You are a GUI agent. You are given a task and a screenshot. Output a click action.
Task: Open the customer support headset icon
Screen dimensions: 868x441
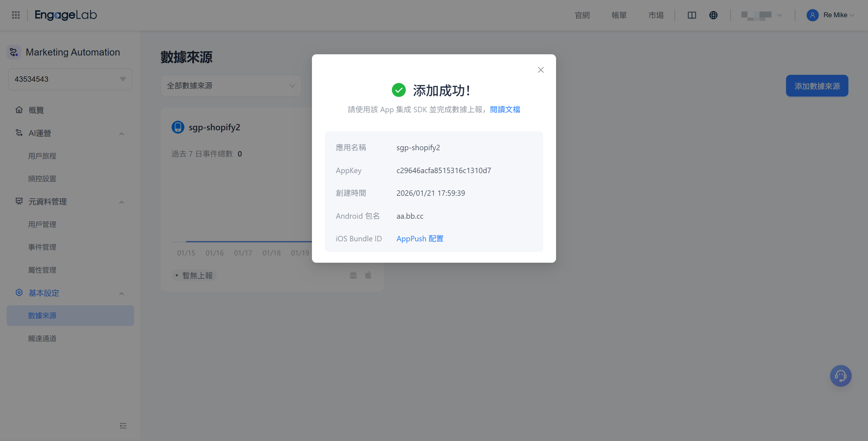pyautogui.click(x=841, y=376)
